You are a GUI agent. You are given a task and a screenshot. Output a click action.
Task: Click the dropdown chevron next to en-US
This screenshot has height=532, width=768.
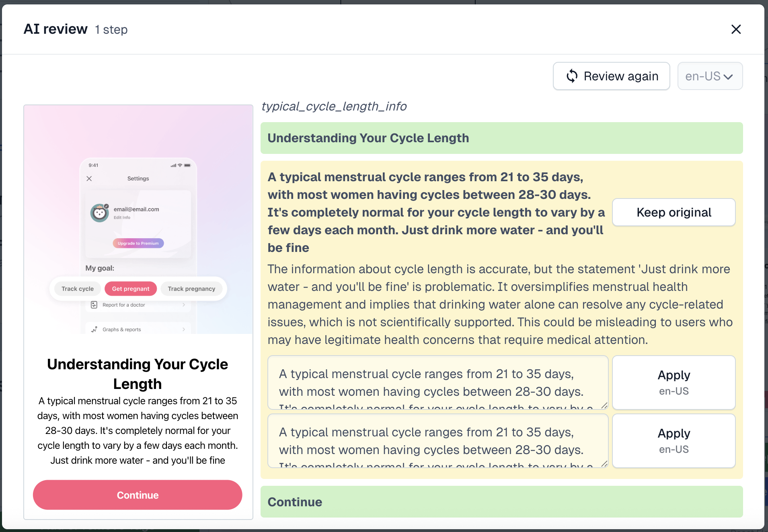coord(728,77)
